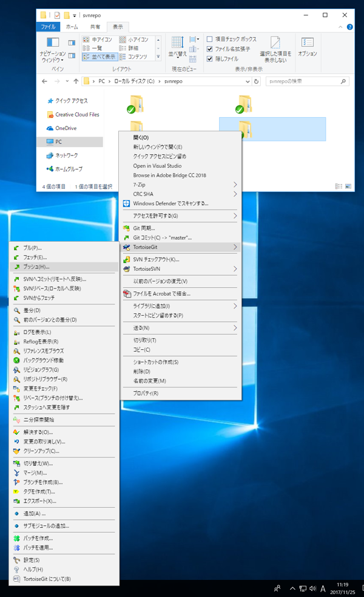Click the Export (エクスポート) icon
Image resolution: width=364 pixels, height=597 pixels.
click(x=16, y=501)
